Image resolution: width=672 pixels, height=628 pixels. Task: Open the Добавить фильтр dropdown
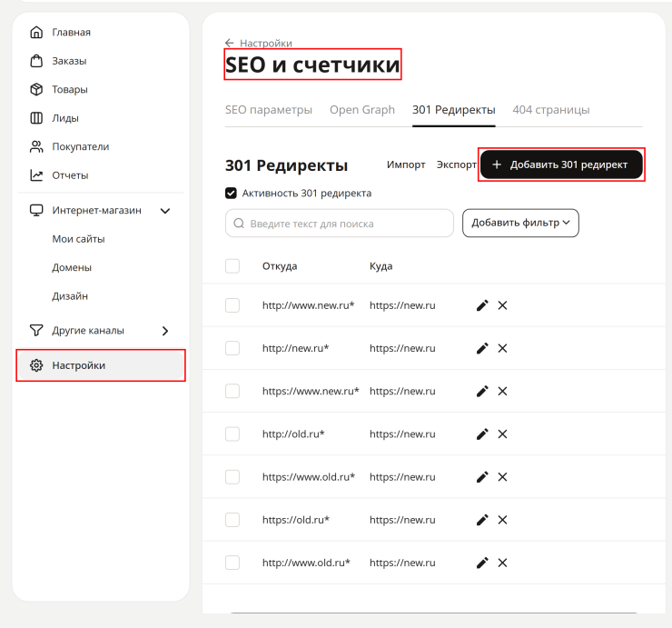pyautogui.click(x=520, y=223)
